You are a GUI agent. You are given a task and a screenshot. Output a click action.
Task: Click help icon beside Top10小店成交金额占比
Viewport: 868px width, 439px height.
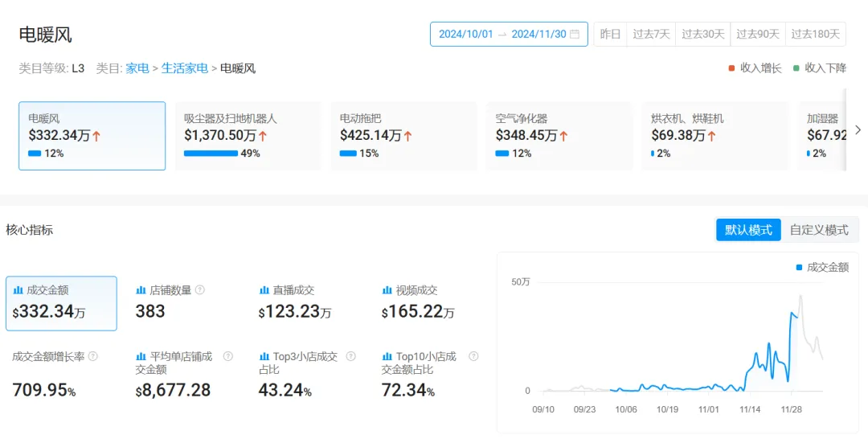pyautogui.click(x=473, y=356)
